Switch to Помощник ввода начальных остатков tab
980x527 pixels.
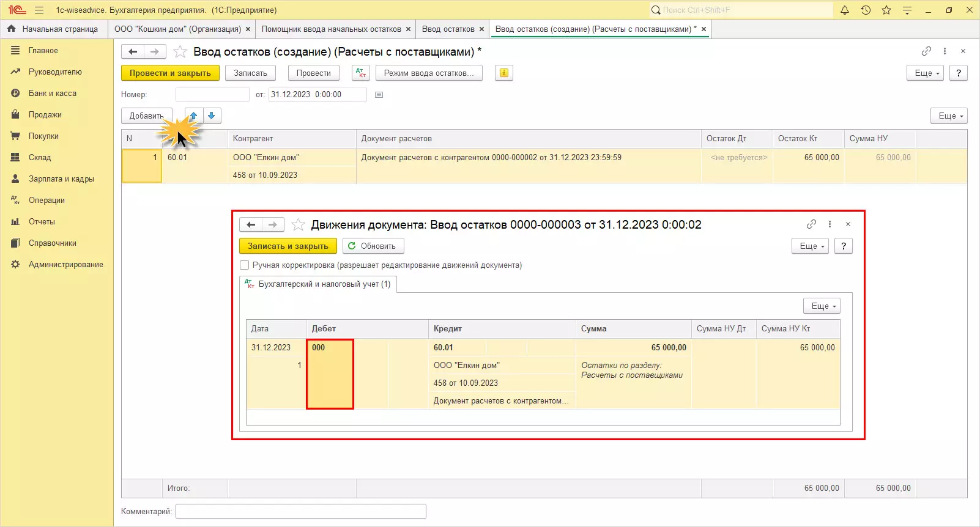point(331,29)
